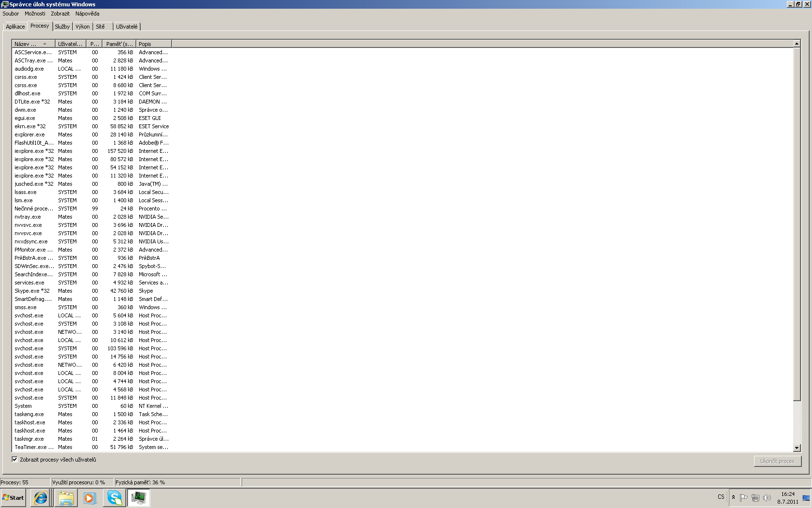
Task: Click the 'Ukončit proces' button
Action: 777,461
